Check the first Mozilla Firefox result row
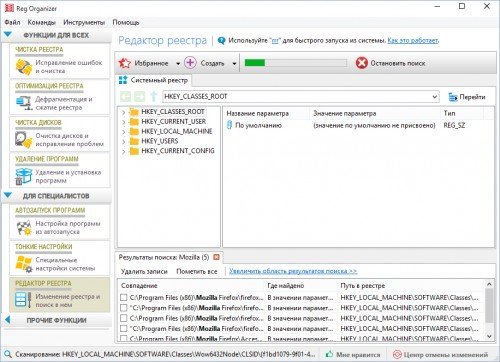The height and width of the screenshot is (362, 500). [124, 297]
